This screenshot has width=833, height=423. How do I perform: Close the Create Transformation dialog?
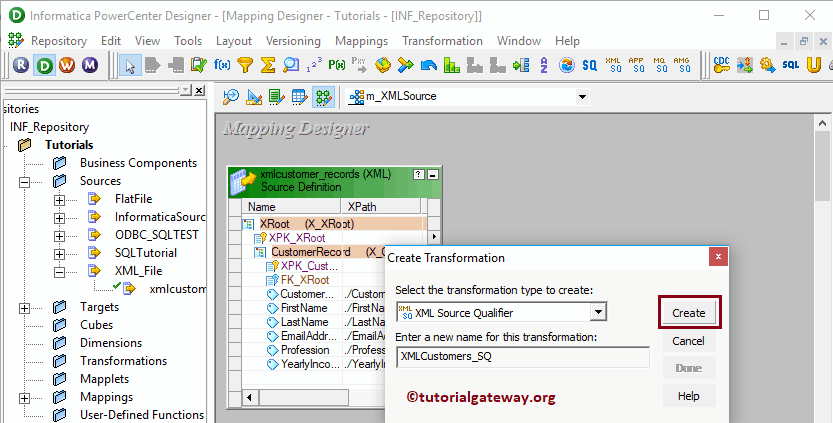(718, 257)
